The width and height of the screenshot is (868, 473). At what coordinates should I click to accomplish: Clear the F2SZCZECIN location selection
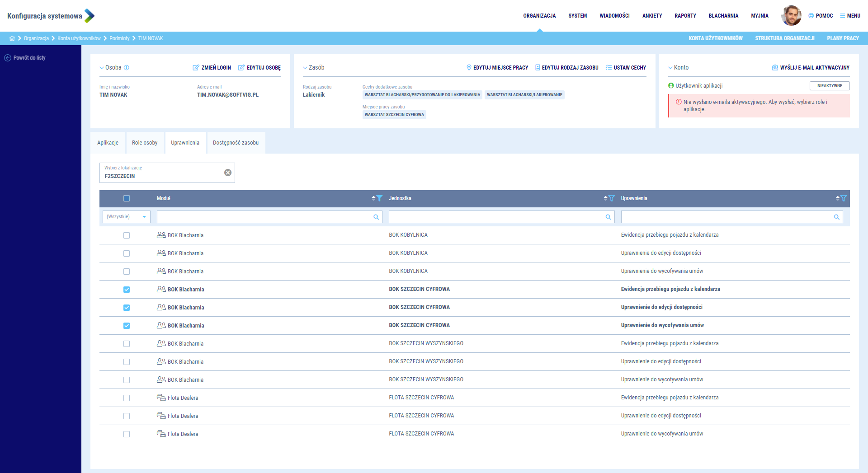click(x=228, y=173)
